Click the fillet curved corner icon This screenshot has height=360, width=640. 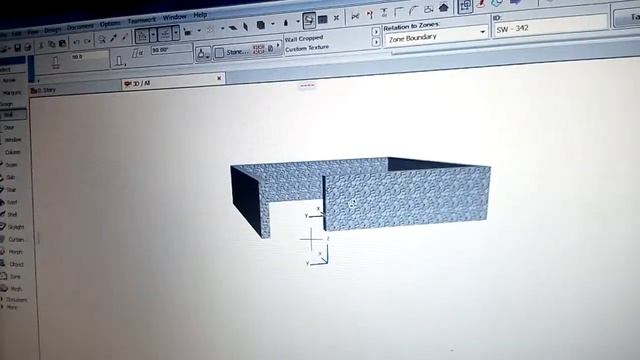(414, 11)
